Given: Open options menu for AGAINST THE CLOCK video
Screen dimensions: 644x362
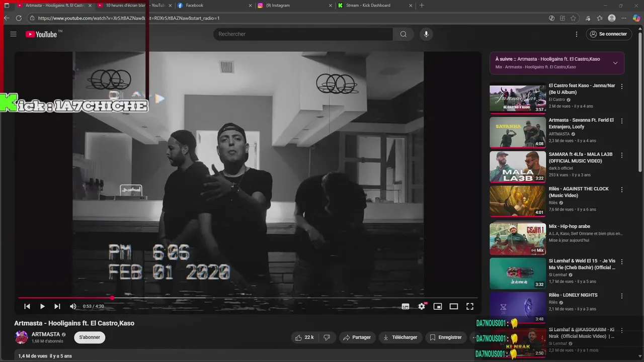Looking at the screenshot, I should [x=622, y=190].
